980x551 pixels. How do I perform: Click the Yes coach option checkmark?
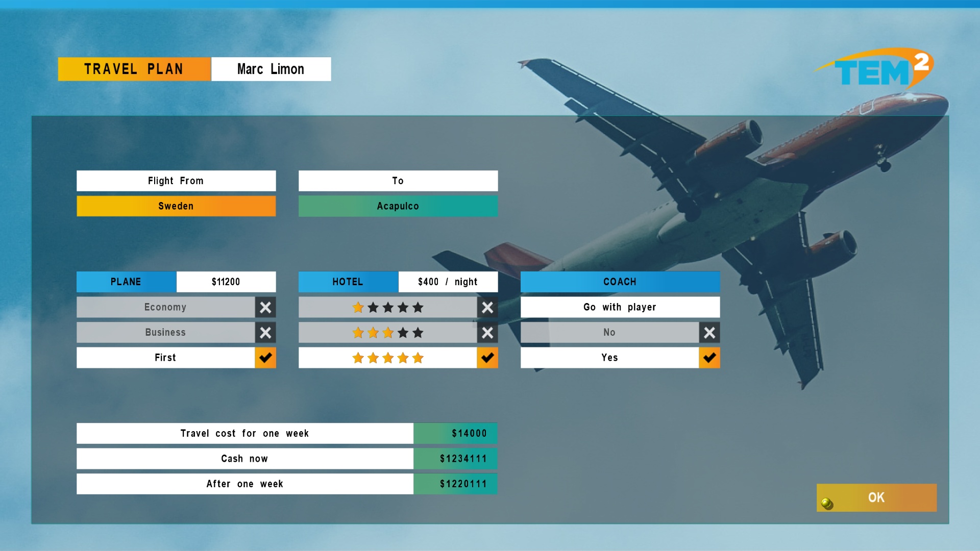point(709,357)
